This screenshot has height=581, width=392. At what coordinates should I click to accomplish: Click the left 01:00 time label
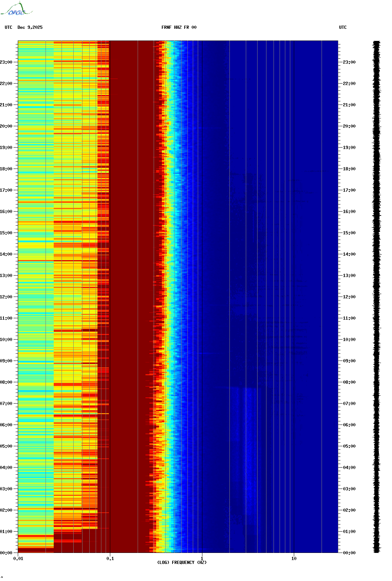pyautogui.click(x=6, y=532)
